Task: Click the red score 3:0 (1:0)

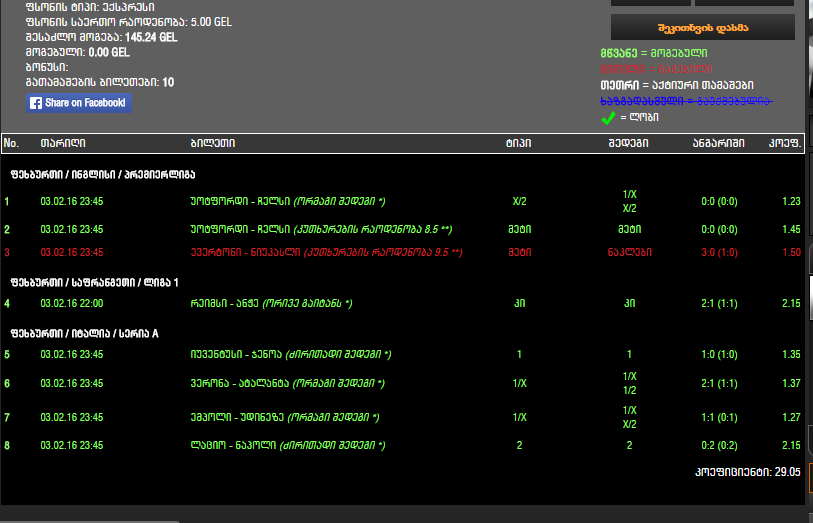Action: [719, 252]
